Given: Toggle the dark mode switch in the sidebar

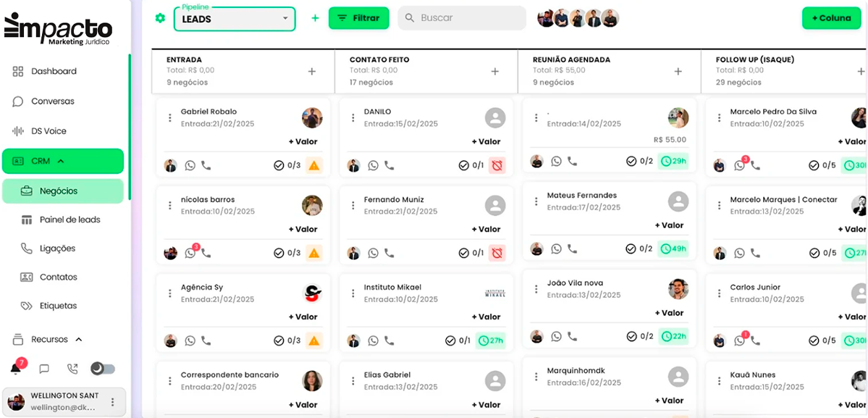Looking at the screenshot, I should click(102, 368).
